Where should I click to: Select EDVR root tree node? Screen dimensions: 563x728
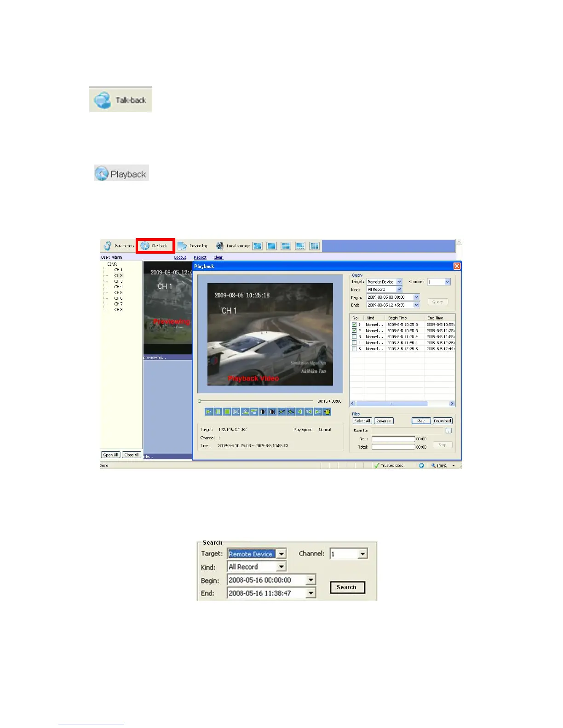click(x=112, y=264)
